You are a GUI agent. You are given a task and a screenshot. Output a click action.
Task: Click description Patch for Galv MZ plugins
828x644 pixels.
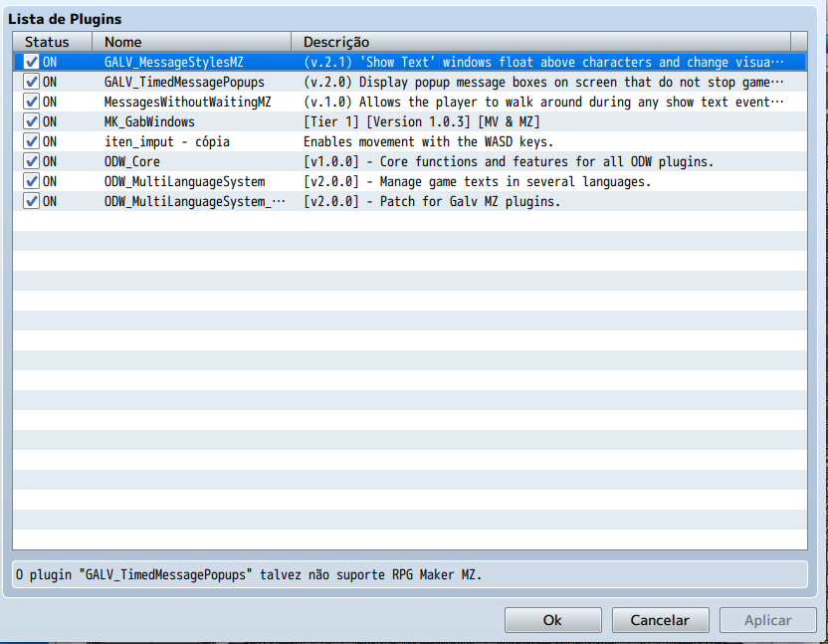tap(432, 202)
